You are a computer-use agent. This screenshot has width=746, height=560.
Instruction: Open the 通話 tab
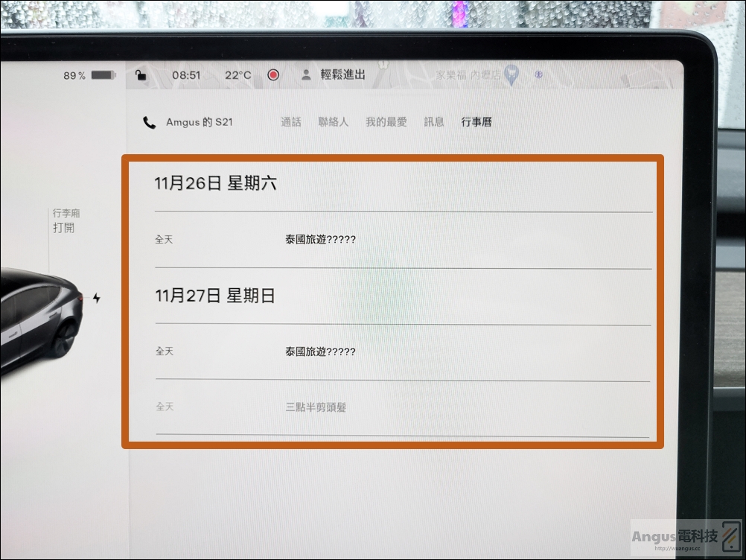[290, 122]
